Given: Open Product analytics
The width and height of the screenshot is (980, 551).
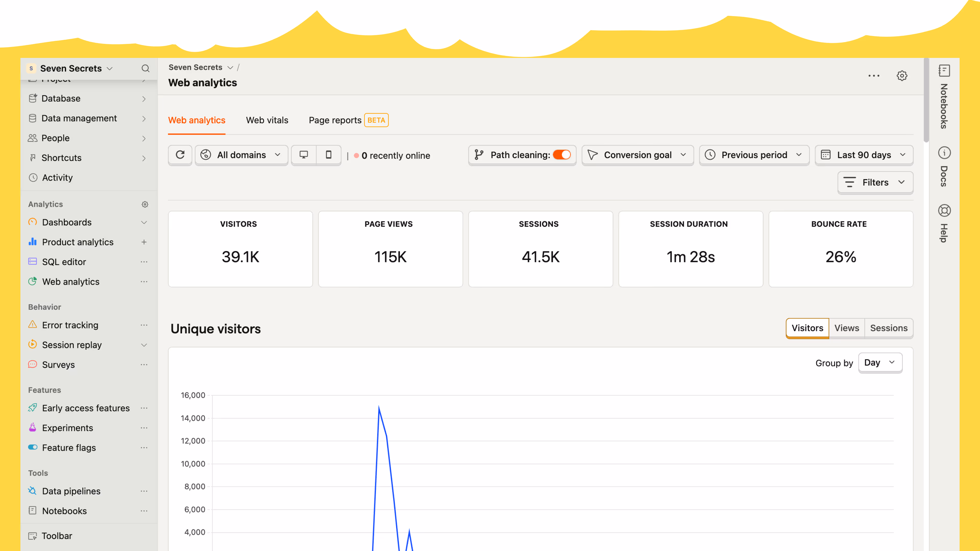Looking at the screenshot, I should (x=78, y=242).
